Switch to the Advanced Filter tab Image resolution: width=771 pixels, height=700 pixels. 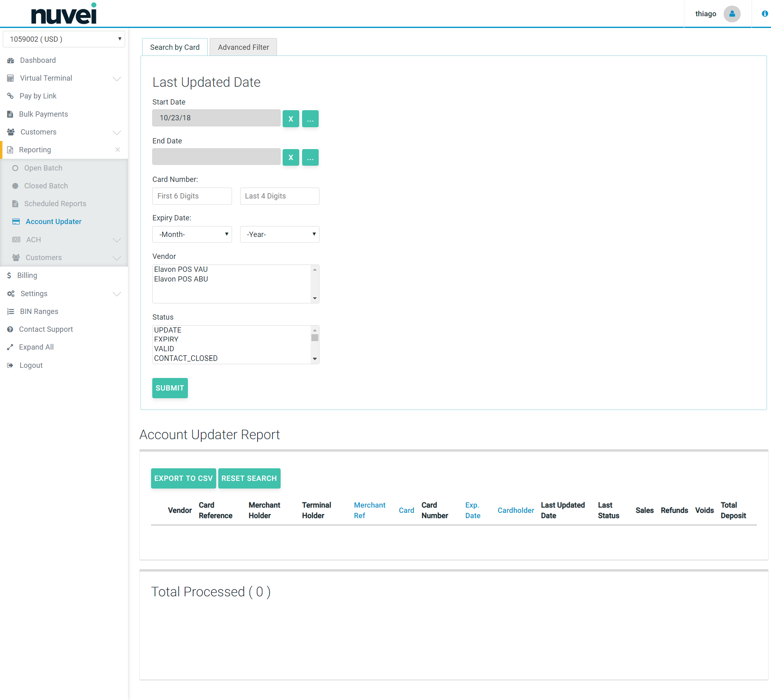(243, 47)
